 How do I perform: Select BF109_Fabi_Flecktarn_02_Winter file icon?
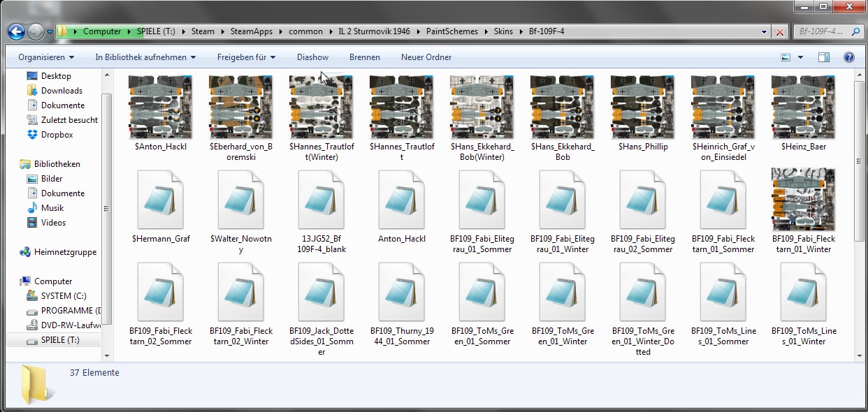coord(241,292)
